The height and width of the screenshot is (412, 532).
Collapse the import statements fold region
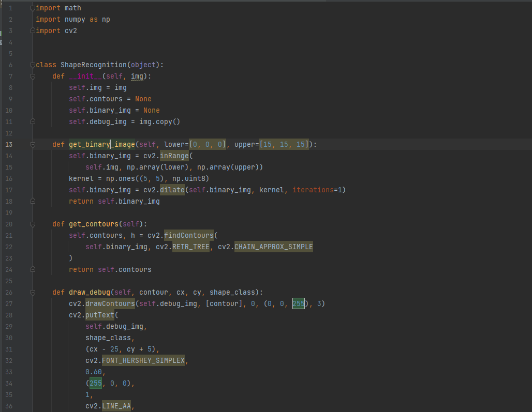pos(32,8)
